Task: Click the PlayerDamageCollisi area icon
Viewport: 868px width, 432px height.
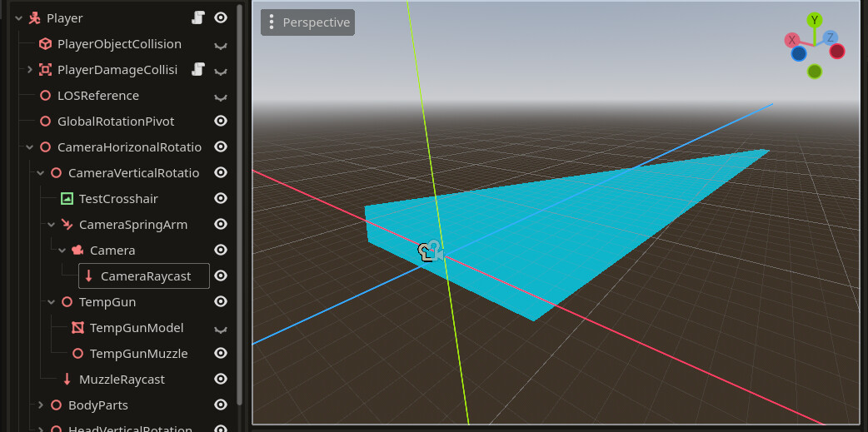Action: [x=45, y=70]
